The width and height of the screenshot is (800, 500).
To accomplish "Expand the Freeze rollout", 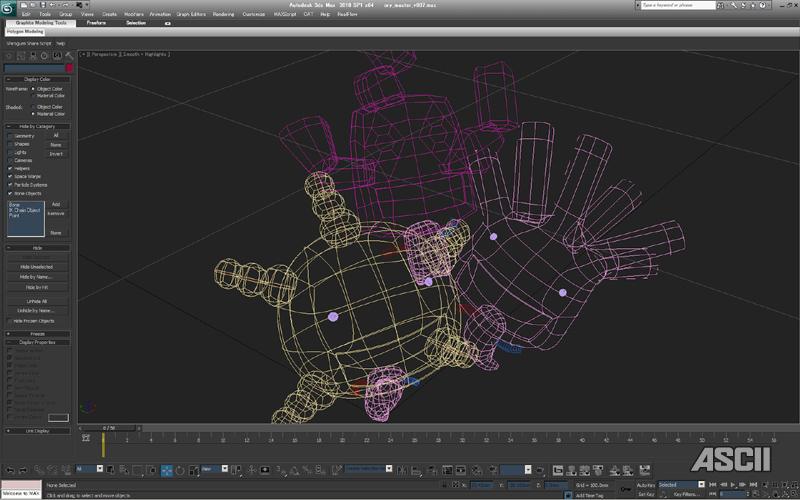I will pos(38,333).
